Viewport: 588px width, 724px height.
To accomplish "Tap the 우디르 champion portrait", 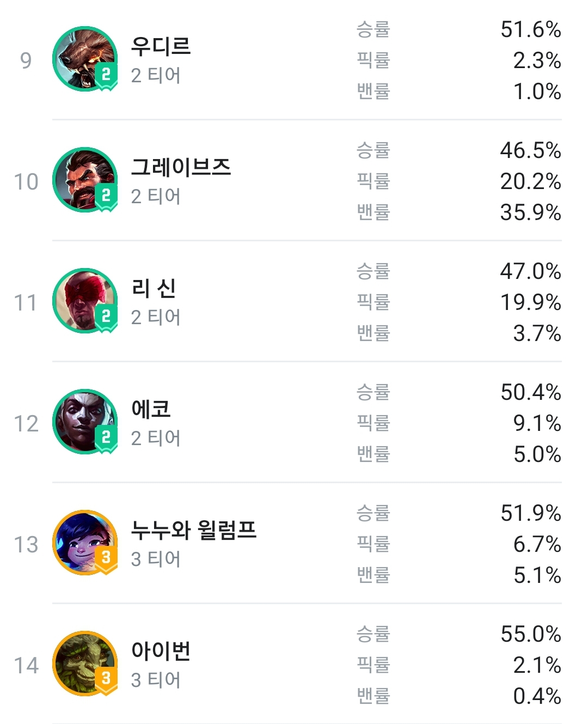I will [85, 59].
